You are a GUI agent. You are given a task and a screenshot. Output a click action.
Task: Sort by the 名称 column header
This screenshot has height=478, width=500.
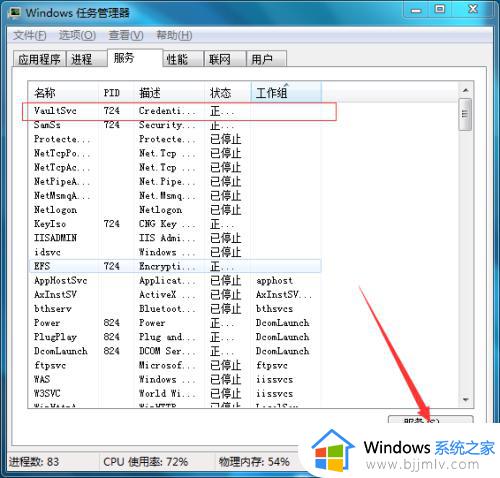click(63, 92)
